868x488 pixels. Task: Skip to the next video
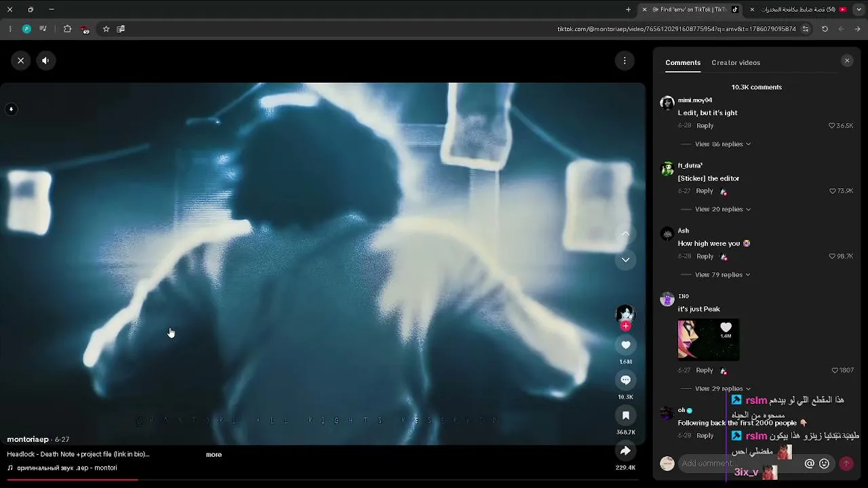pos(625,260)
